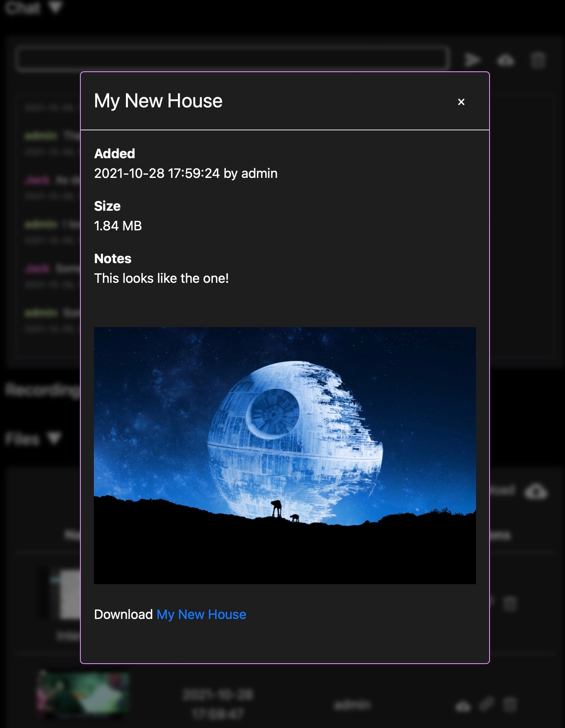Delete the last file with trash icon
This screenshot has height=728, width=565.
[510, 705]
